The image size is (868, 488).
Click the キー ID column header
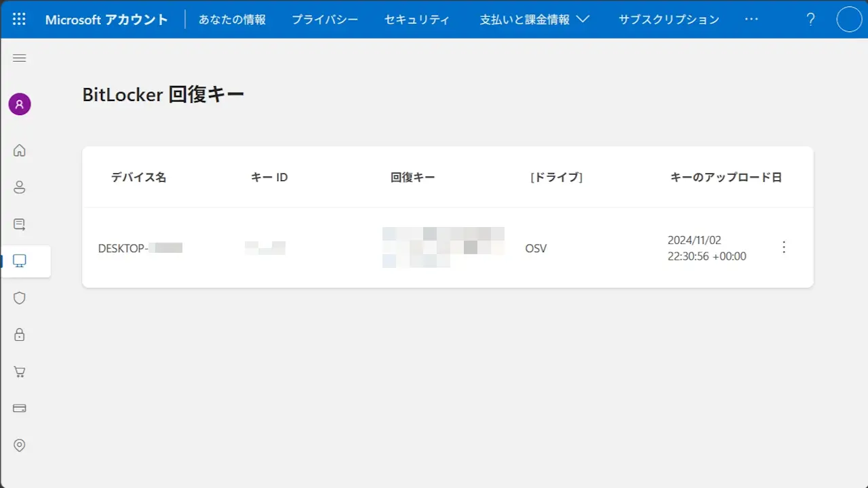click(269, 178)
